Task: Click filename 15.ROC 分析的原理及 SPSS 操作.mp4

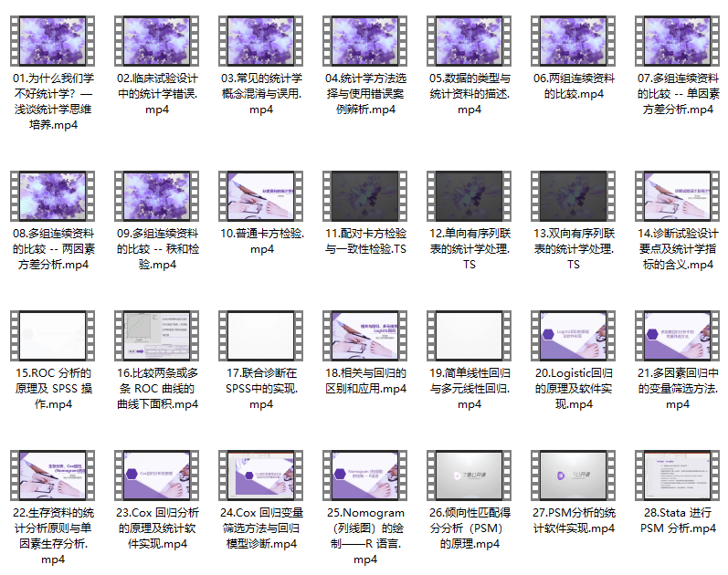Action: tap(53, 389)
